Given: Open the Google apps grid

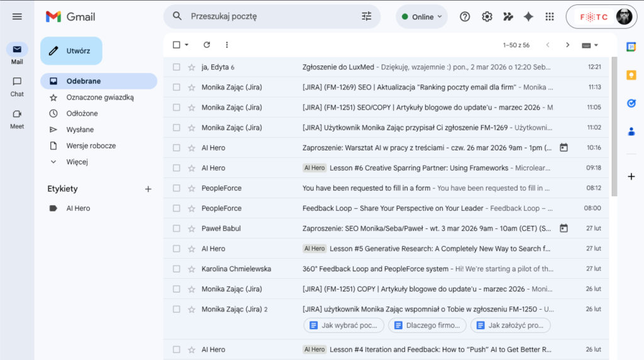Looking at the screenshot, I should 550,17.
